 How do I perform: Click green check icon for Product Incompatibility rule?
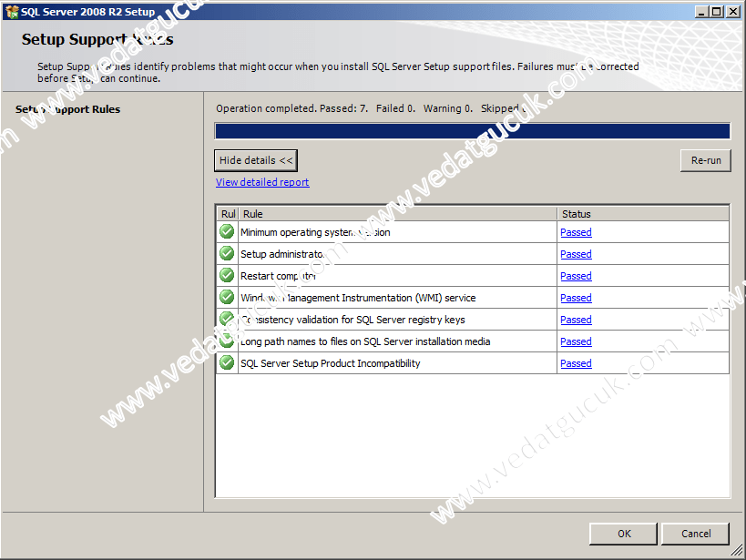coord(227,362)
